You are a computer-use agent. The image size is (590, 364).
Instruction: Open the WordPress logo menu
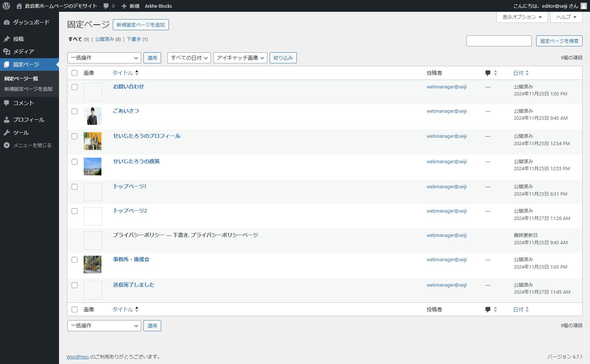(x=6, y=6)
